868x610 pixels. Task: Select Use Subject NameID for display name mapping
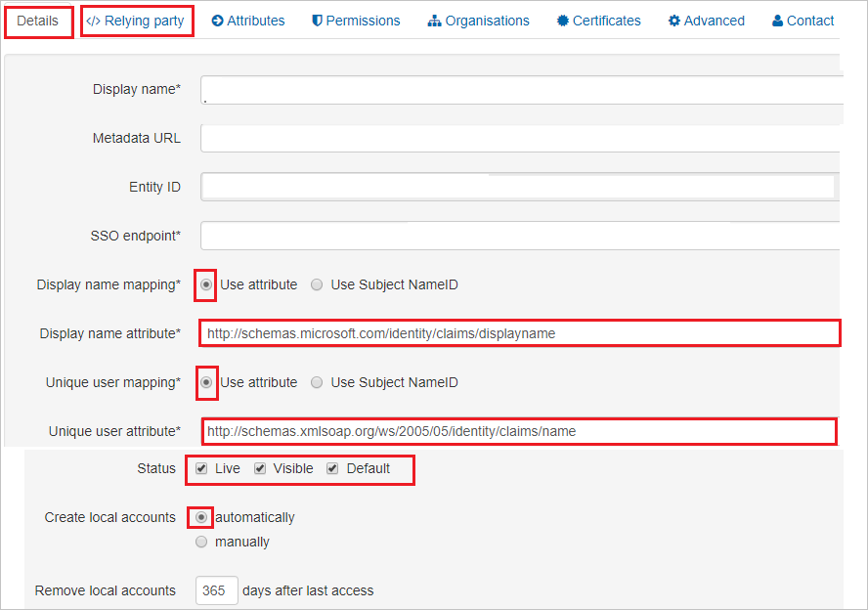[x=316, y=284]
